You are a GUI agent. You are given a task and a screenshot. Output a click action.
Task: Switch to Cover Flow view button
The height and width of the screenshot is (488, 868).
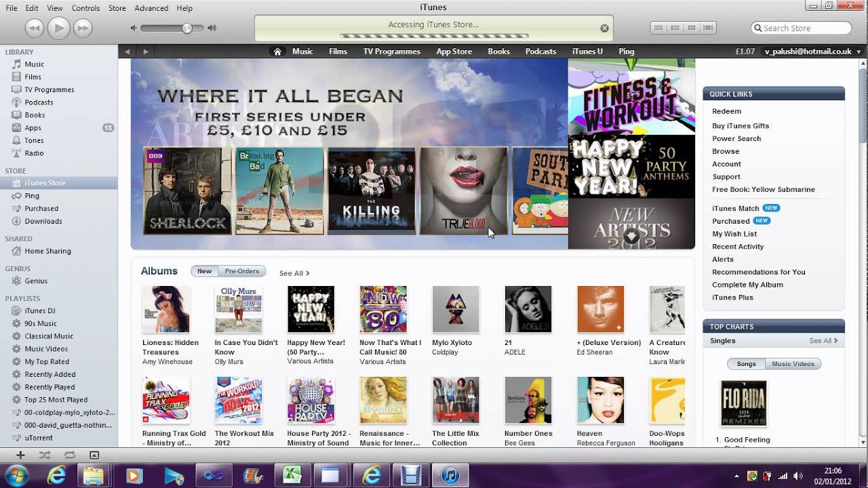pos(709,28)
